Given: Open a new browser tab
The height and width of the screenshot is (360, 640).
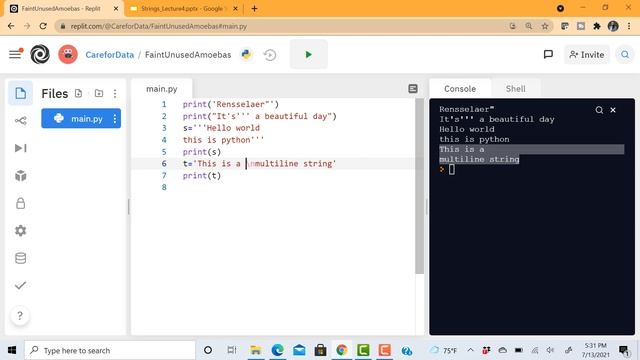Looking at the screenshot, I should tap(254, 8).
